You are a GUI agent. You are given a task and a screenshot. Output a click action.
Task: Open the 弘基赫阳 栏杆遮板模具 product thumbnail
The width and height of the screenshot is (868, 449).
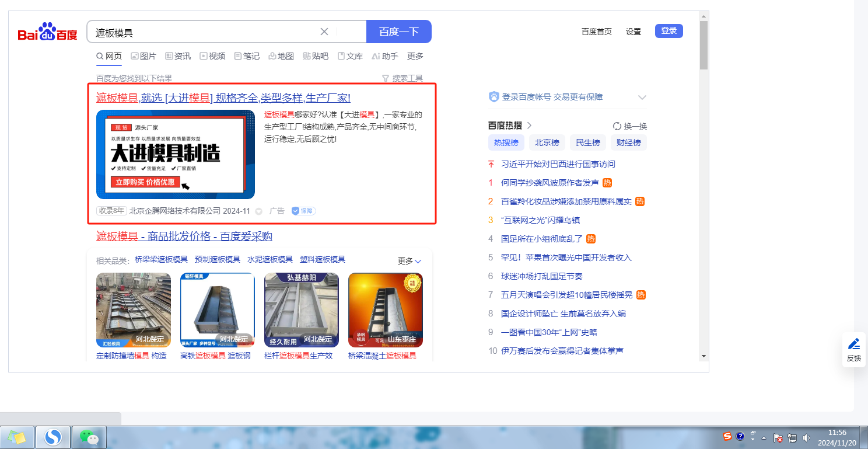pos(302,310)
